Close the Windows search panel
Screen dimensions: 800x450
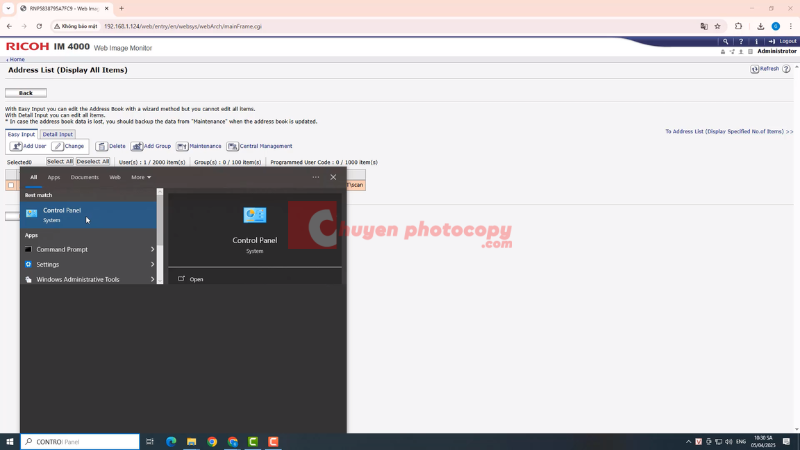(333, 177)
